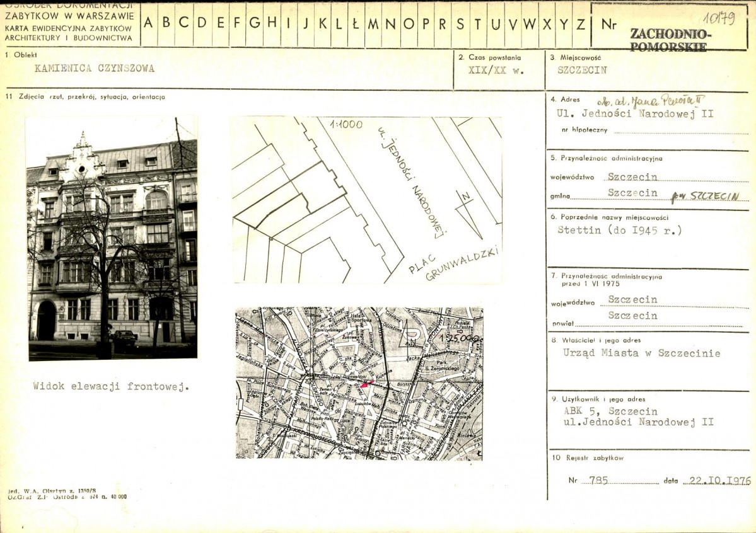The height and width of the screenshot is (533, 756).
Task: Click owner "Urząd Miasta w Szczecinie"
Action: click(641, 353)
